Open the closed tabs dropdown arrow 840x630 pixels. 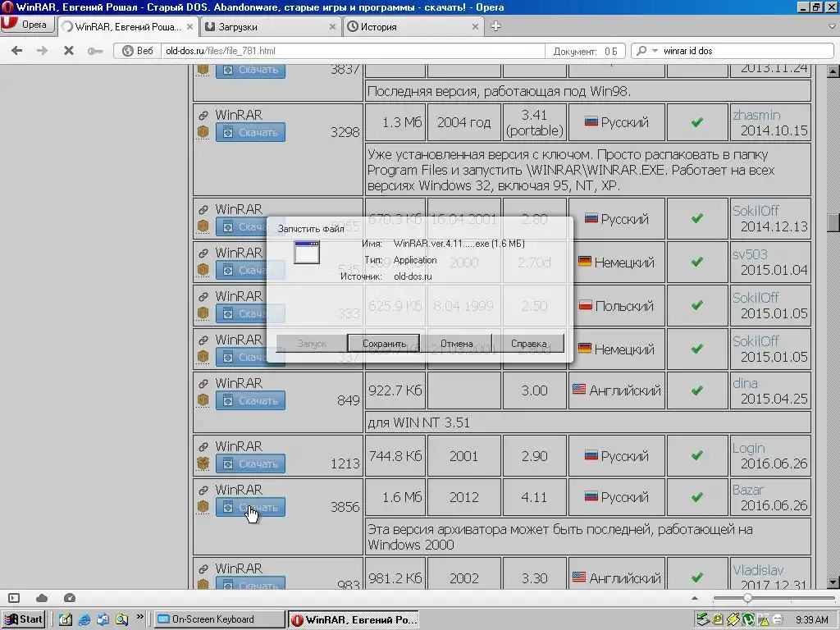(832, 25)
